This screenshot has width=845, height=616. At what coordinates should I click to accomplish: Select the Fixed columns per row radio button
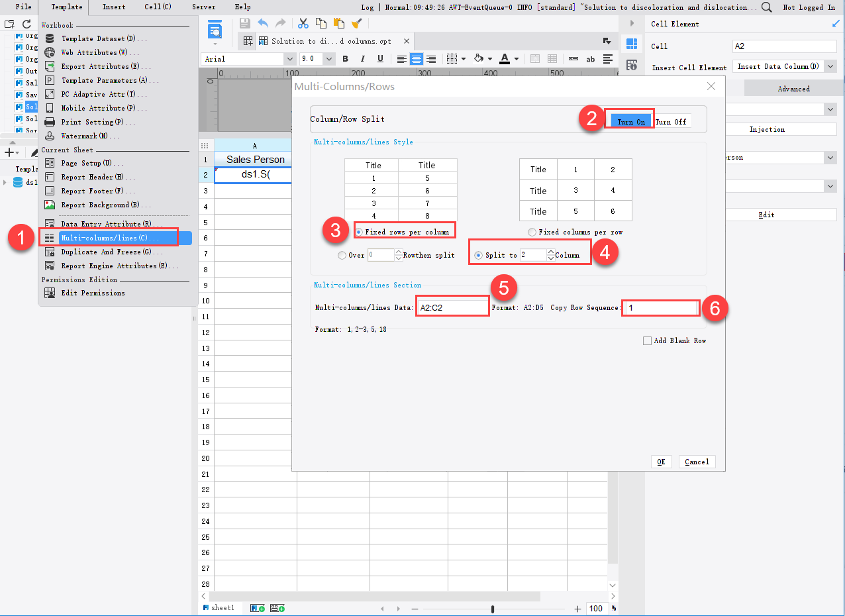pos(532,231)
